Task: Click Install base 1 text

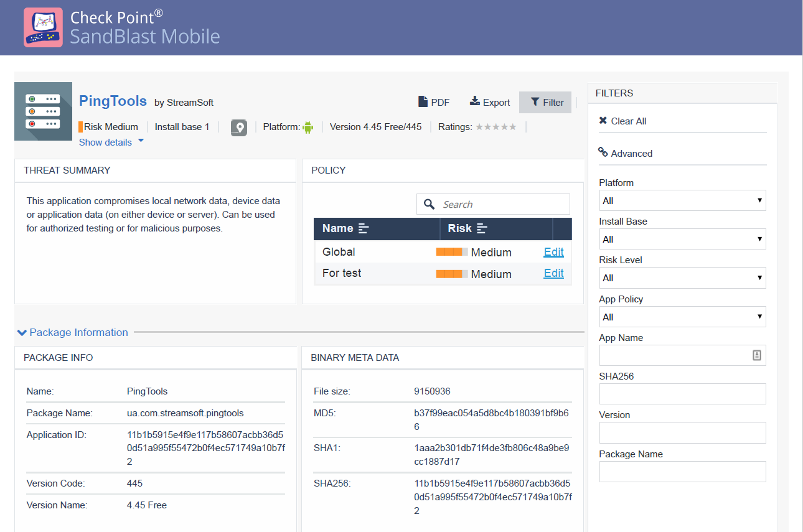Action: pos(182,127)
